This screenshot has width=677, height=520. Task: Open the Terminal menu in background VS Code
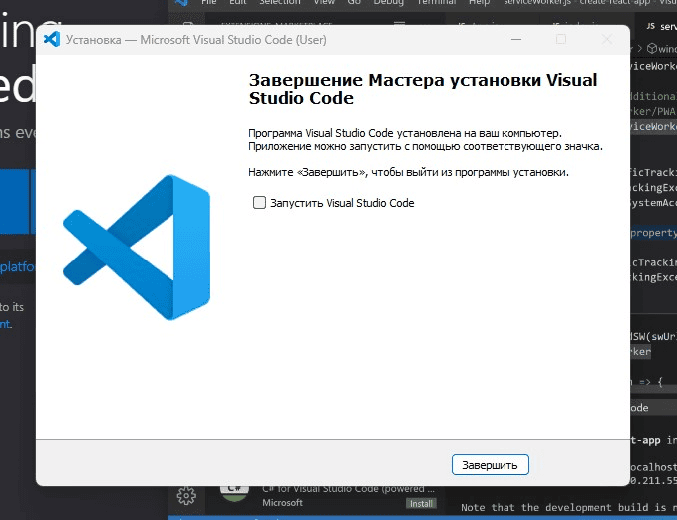point(436,3)
